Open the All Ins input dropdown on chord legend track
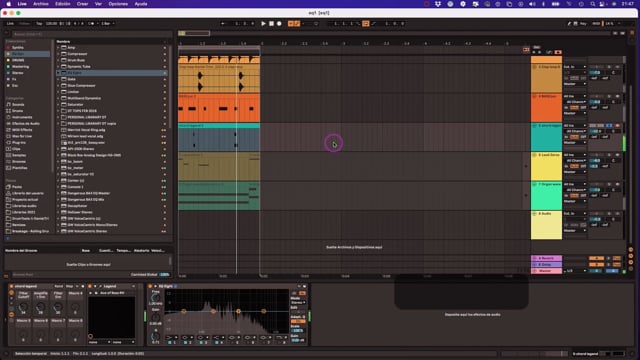This screenshot has height=360, width=640. [x=575, y=126]
